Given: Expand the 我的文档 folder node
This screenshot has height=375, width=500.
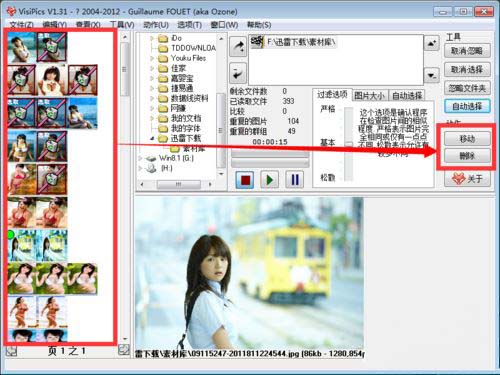Looking at the screenshot, I should coord(152,118).
